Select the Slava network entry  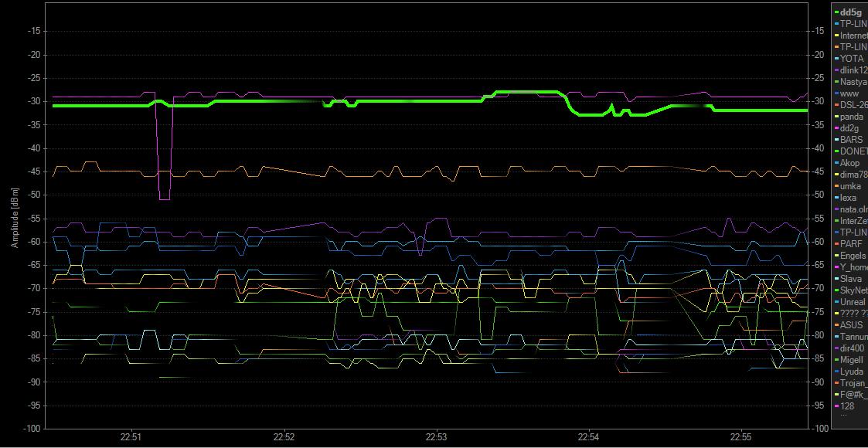(849, 279)
